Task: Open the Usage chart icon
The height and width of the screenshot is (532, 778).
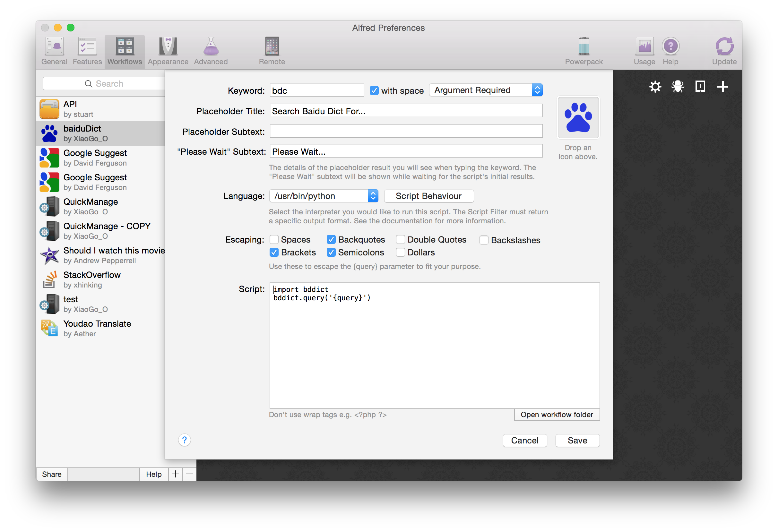Action: point(644,46)
